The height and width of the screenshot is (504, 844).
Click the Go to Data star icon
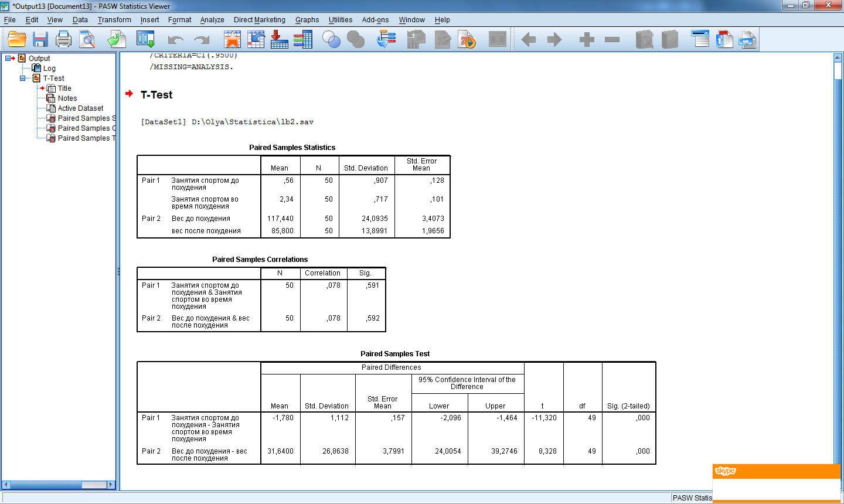click(x=233, y=40)
